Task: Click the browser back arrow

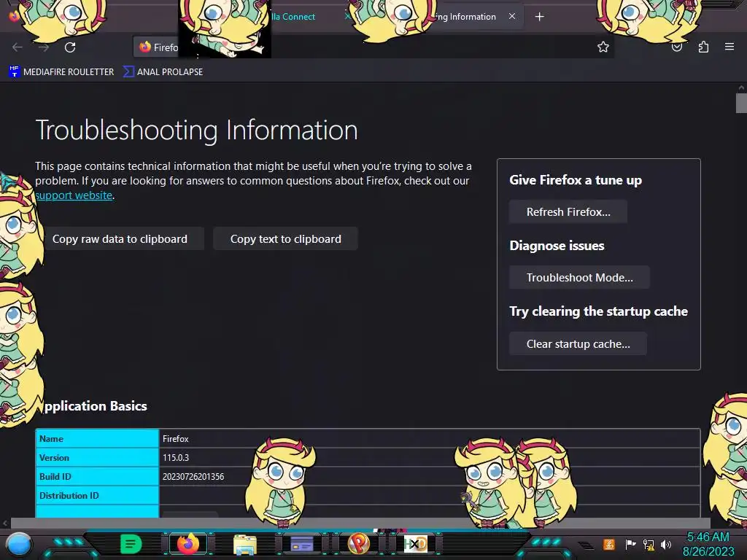Action: click(x=18, y=47)
